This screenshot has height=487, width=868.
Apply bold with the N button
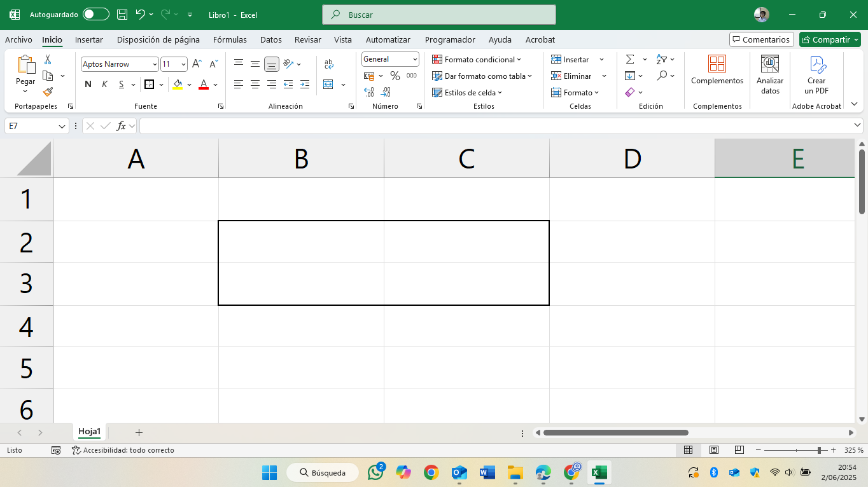tap(88, 84)
